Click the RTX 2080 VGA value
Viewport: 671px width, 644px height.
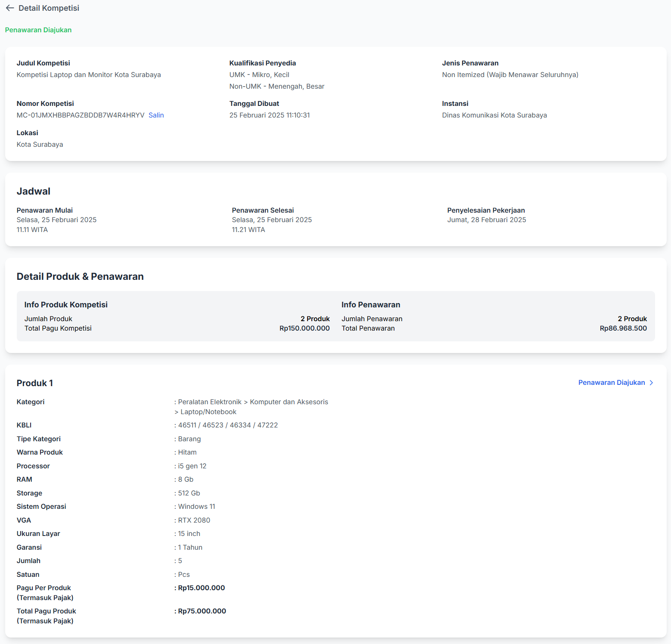click(194, 520)
